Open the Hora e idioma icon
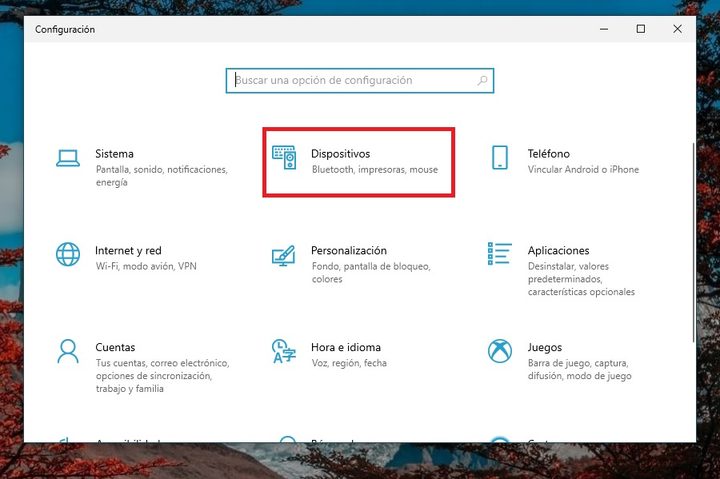 pyautogui.click(x=284, y=351)
